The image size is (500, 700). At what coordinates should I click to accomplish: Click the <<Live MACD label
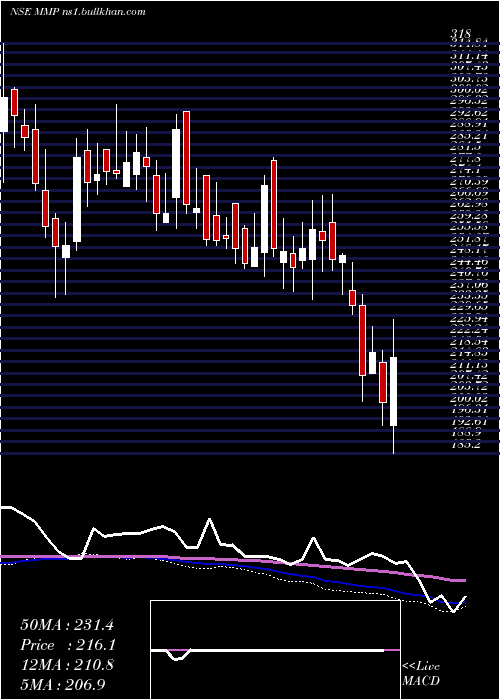(421, 674)
